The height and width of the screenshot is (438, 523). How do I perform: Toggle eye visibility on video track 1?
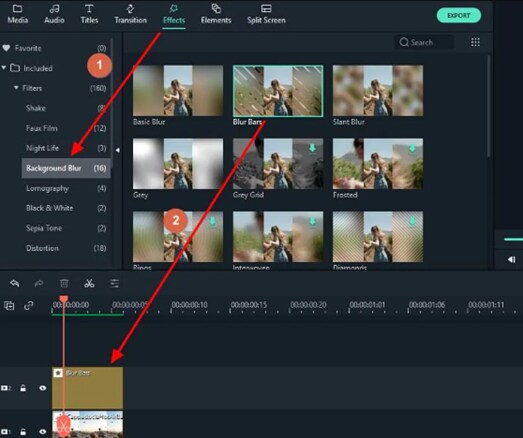pos(43,432)
